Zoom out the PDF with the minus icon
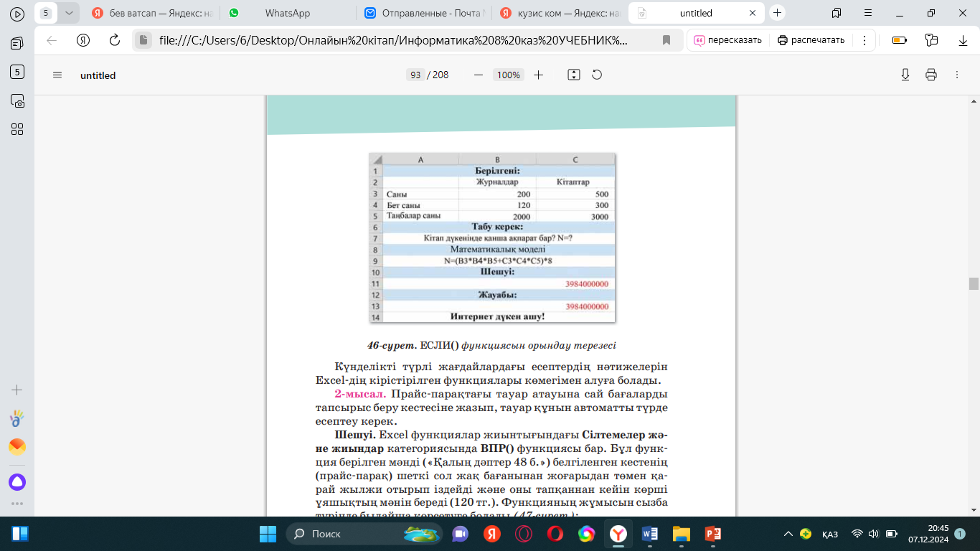Screen dimensions: 980x551 479,75
